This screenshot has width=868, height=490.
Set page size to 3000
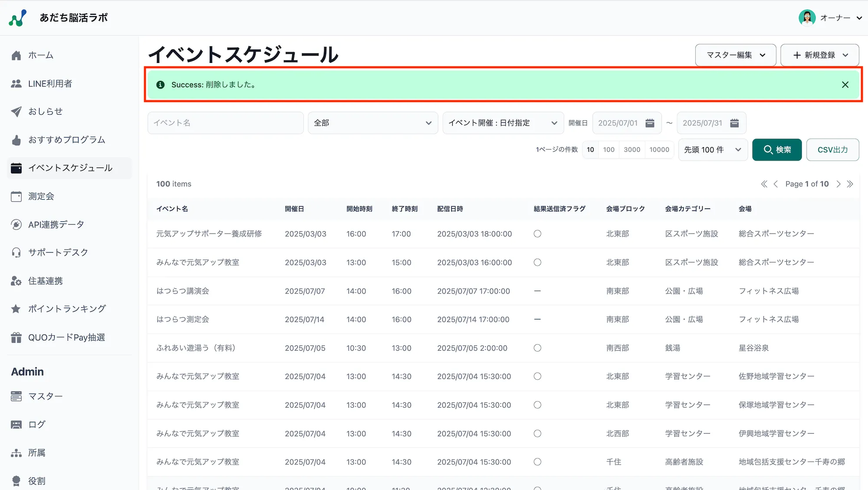point(632,150)
